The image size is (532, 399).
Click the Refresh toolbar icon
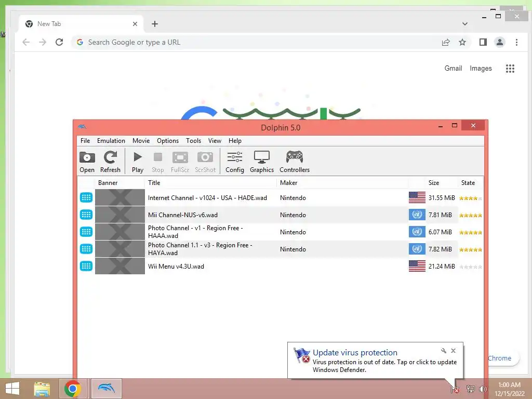pos(110,162)
